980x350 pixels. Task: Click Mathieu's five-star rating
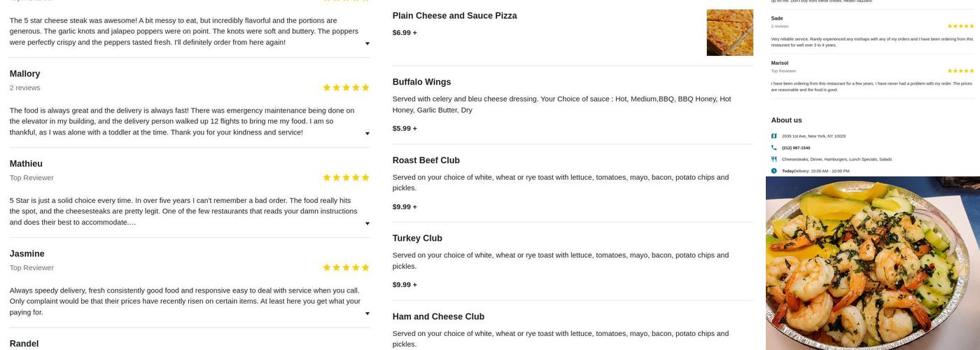coord(346,178)
